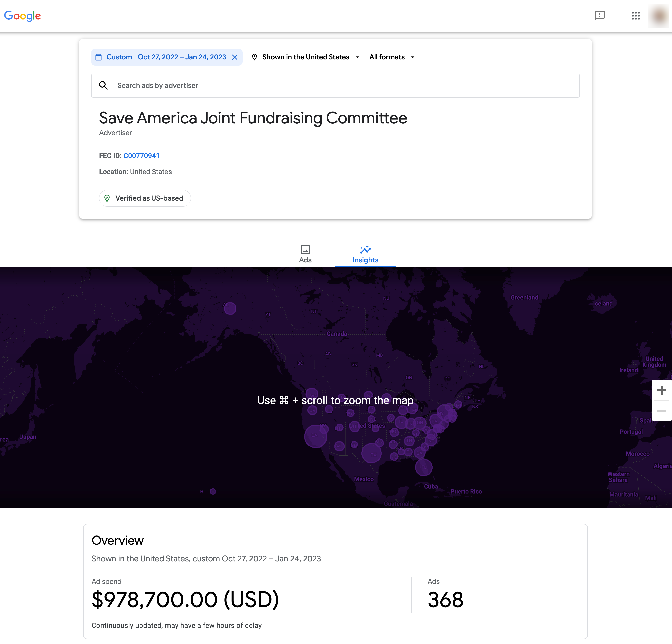This screenshot has height=644, width=672.
Task: Click the calendar icon in date chip
Action: (99, 57)
